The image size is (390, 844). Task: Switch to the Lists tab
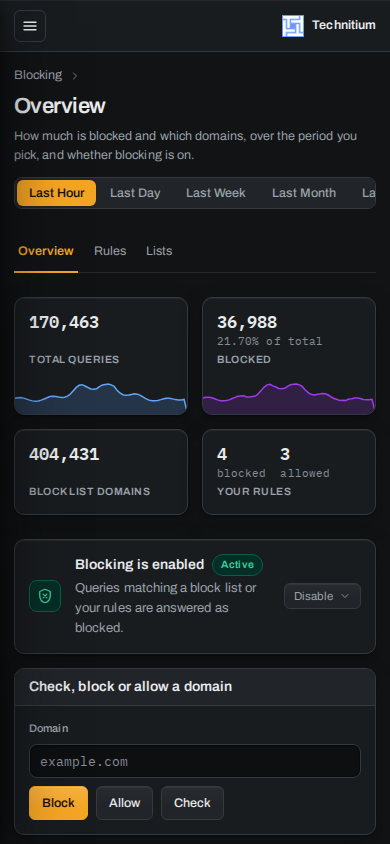[x=159, y=251]
